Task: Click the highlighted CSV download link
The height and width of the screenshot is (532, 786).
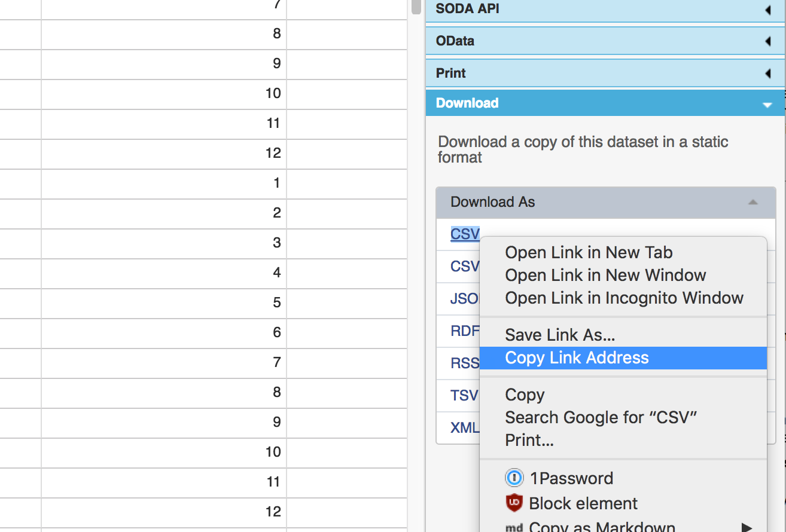Action: tap(465, 234)
